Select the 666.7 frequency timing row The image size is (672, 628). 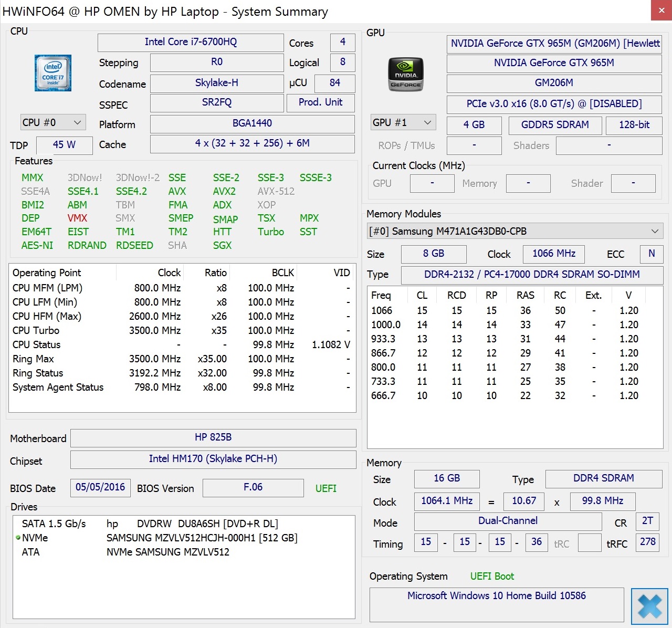tap(515, 395)
